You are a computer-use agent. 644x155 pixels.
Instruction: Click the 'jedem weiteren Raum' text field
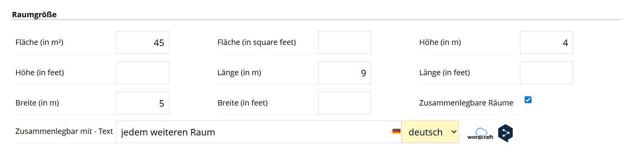259,132
